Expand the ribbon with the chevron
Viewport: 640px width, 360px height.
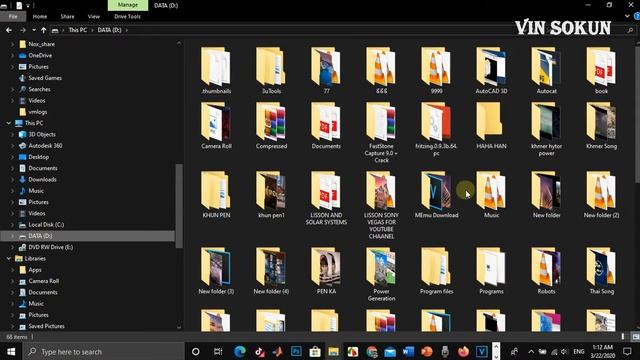coord(627,16)
